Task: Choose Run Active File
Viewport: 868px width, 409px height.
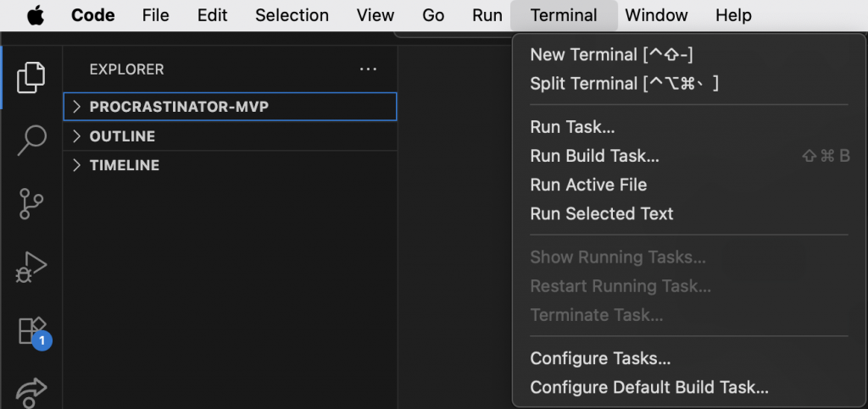Action: [x=588, y=185]
